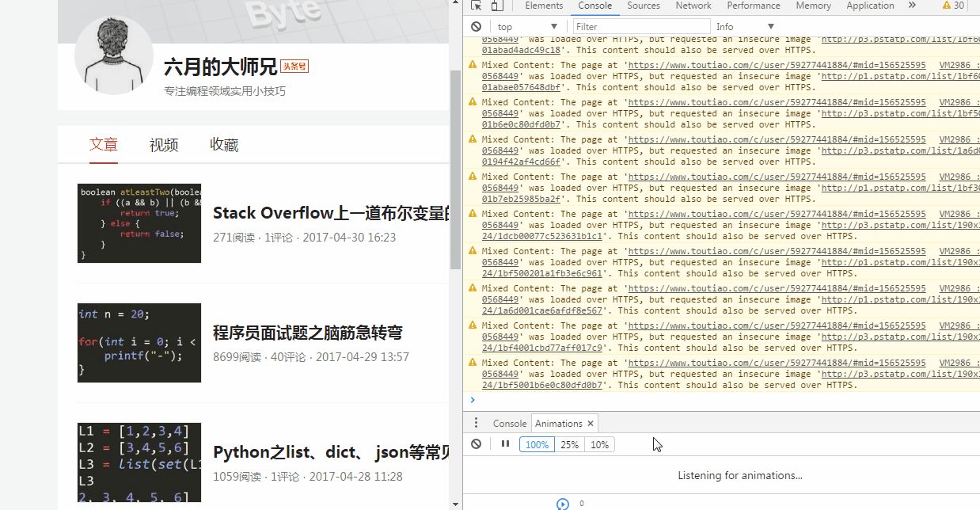This screenshot has height=510, width=980.
Task: Click the play control in the Animations timeline
Action: (x=563, y=503)
